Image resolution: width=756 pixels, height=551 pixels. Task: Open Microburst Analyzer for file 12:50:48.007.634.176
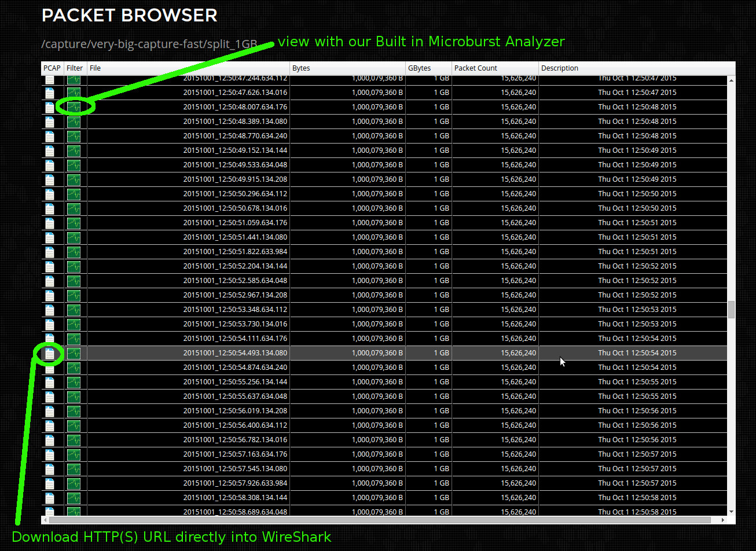point(74,106)
